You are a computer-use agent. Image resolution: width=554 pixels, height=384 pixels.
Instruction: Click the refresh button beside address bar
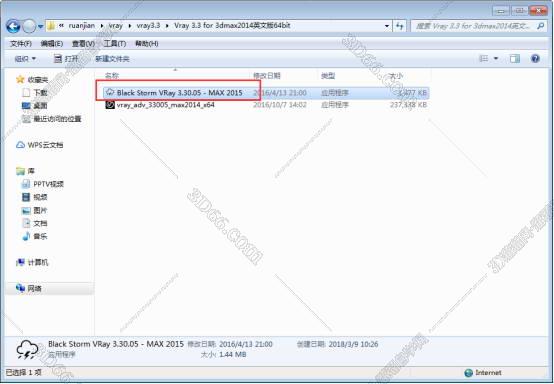point(400,26)
